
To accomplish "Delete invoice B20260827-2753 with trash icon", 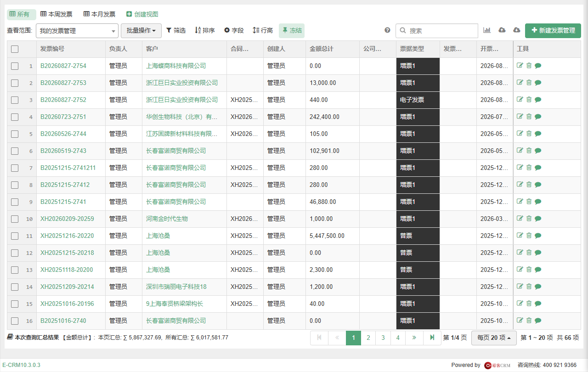I will click(529, 83).
